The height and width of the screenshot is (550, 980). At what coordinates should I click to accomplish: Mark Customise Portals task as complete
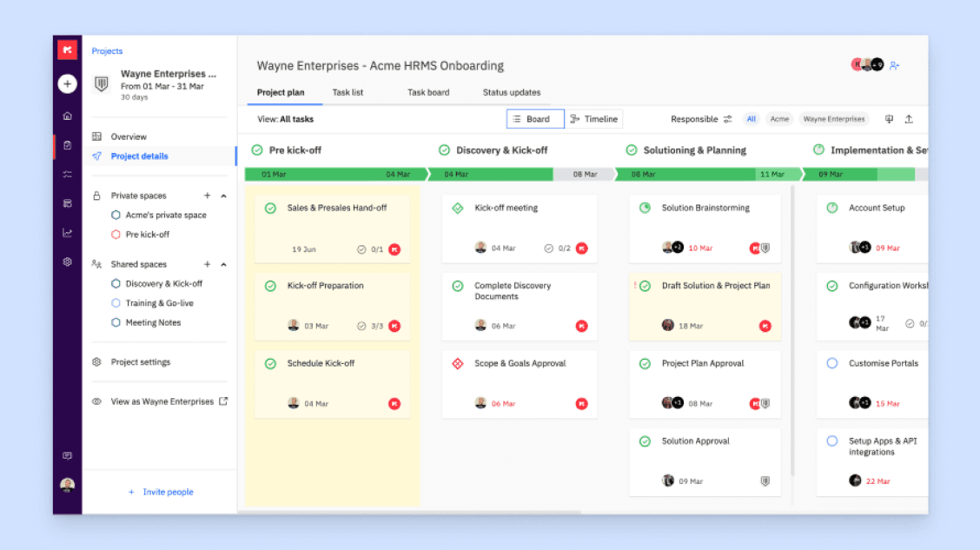pyautogui.click(x=832, y=363)
